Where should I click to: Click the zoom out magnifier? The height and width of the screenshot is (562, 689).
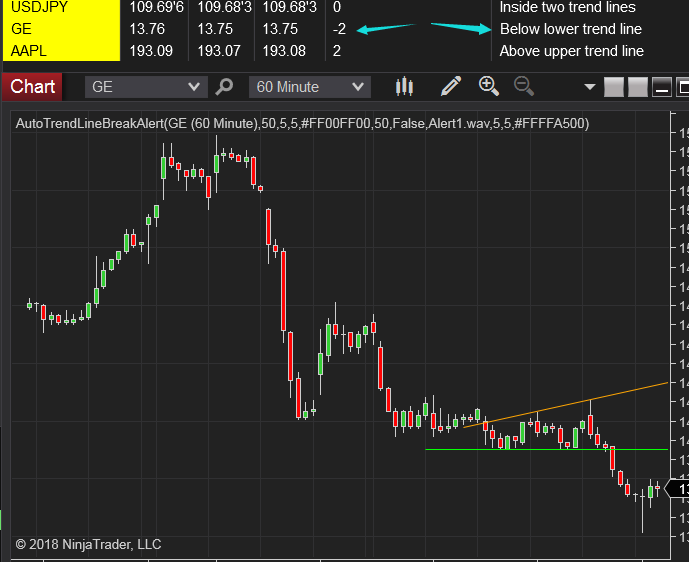pyautogui.click(x=524, y=86)
